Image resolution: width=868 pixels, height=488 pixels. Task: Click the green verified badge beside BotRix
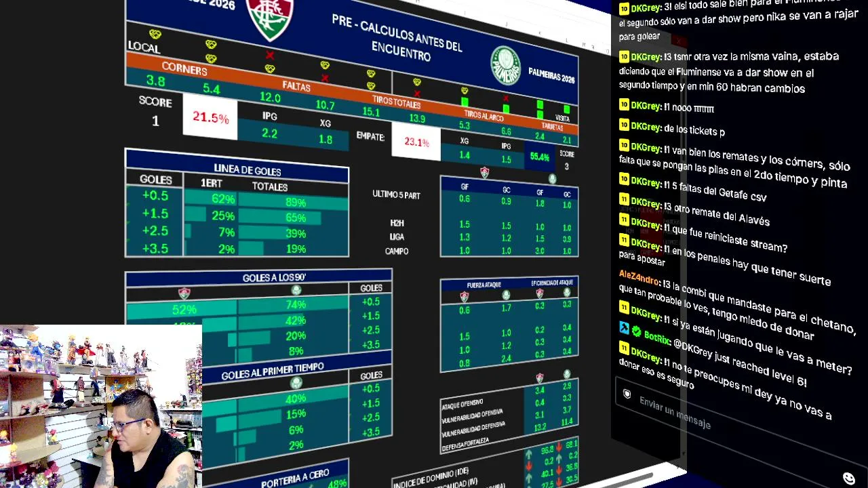click(637, 331)
